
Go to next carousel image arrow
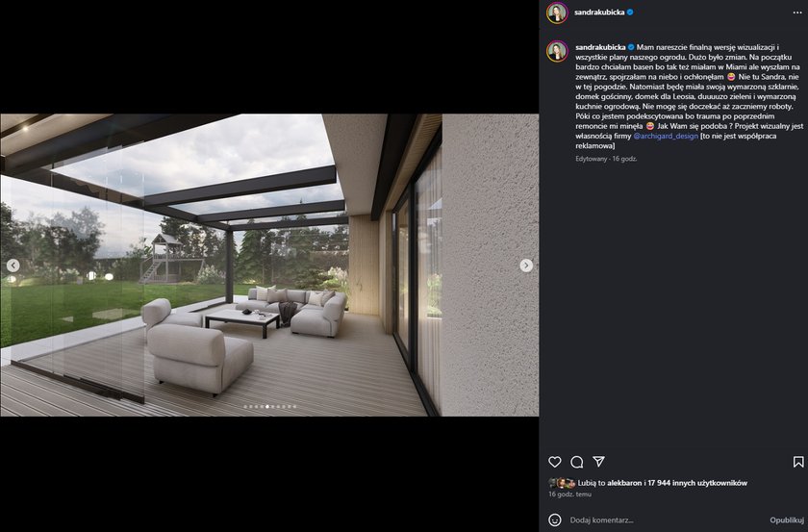[526, 265]
